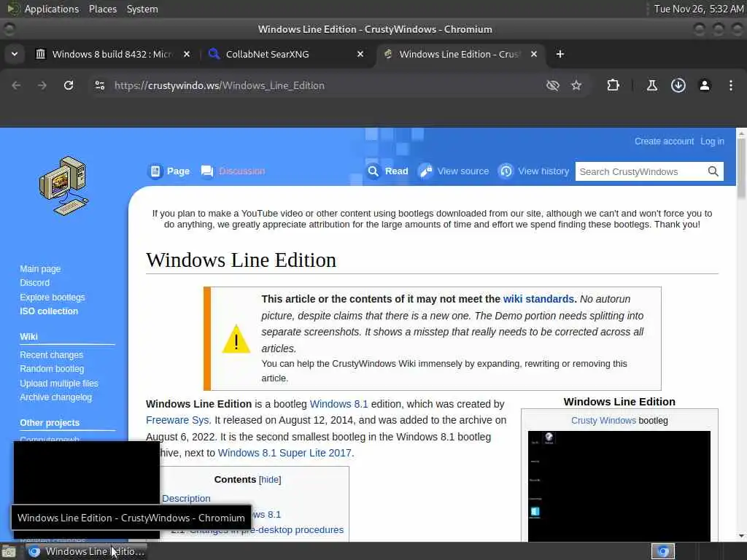
Task: Click Log in link
Action: (x=712, y=141)
